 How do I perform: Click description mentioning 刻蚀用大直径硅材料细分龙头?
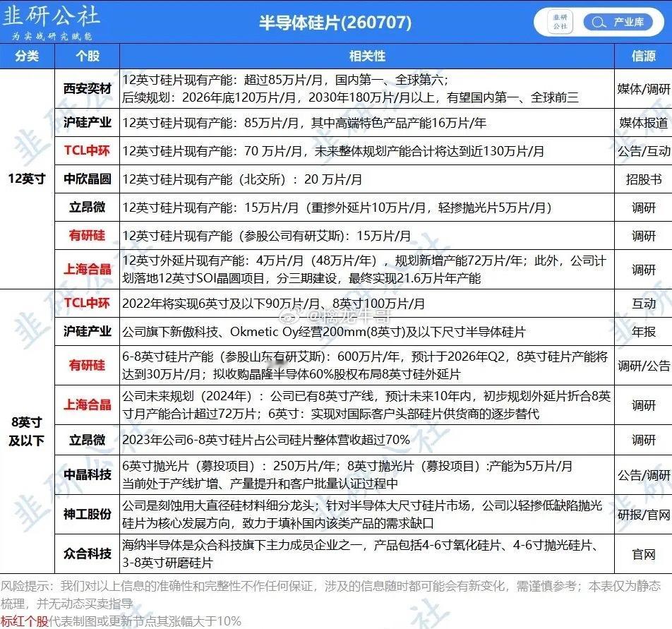pos(362,514)
